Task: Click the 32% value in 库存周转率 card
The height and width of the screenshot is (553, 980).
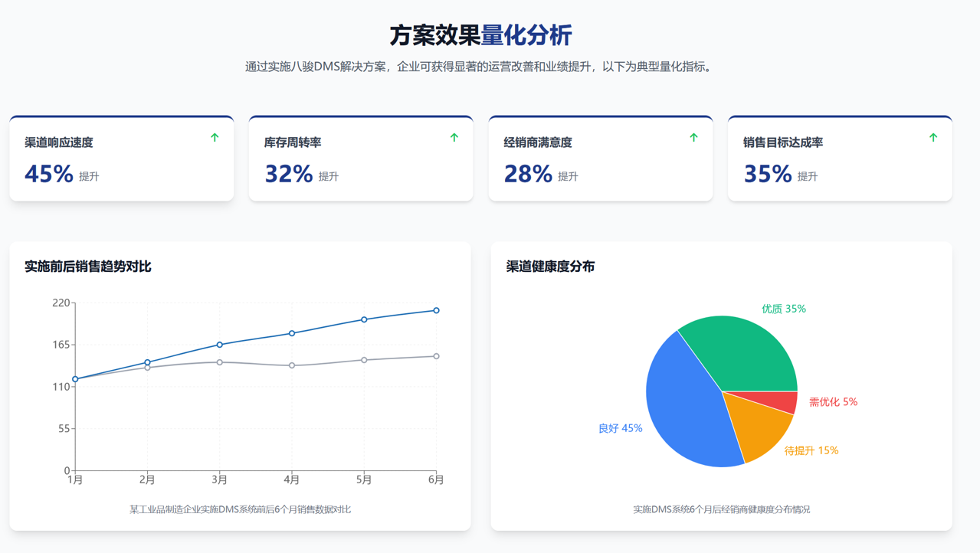Action: pos(289,174)
